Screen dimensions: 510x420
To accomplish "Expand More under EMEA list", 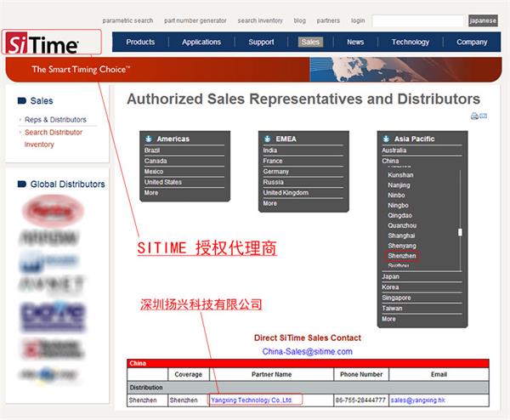I will click(269, 203).
